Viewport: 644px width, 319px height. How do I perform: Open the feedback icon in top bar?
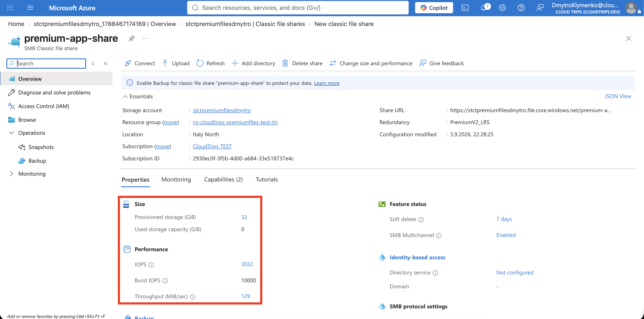click(x=540, y=8)
